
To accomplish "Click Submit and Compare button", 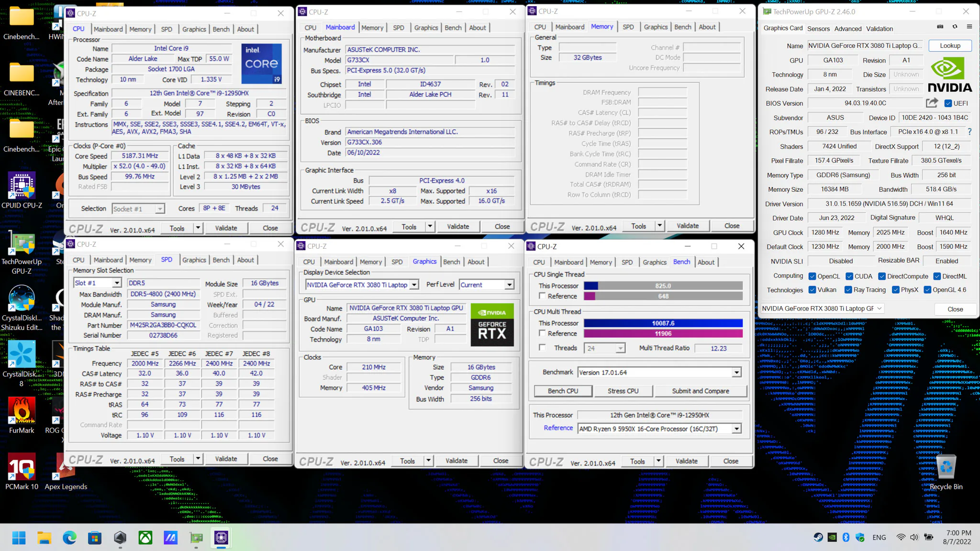I will click(701, 391).
